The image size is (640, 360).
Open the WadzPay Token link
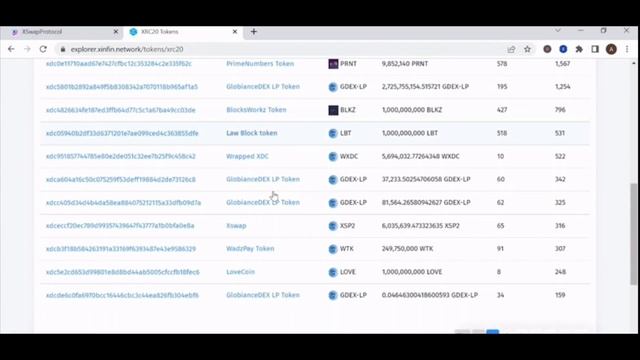tap(250, 249)
